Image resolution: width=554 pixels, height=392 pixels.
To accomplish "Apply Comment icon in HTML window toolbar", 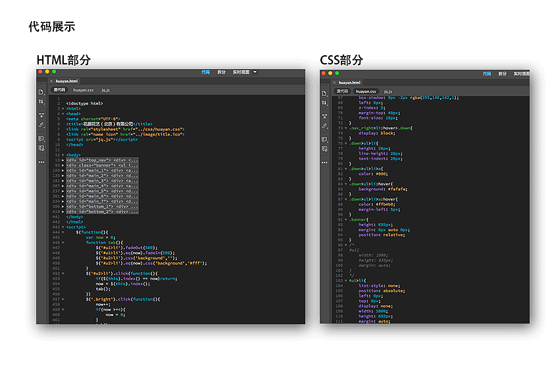I will pos(41,138).
